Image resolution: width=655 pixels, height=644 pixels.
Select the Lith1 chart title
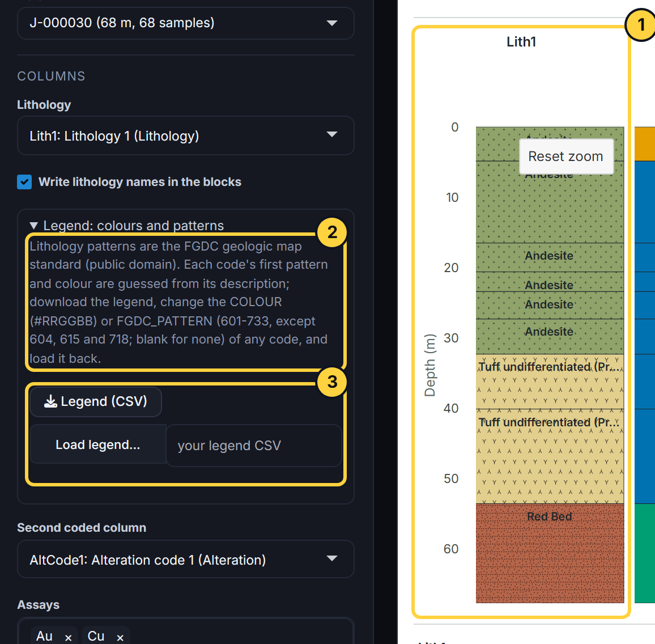[521, 42]
